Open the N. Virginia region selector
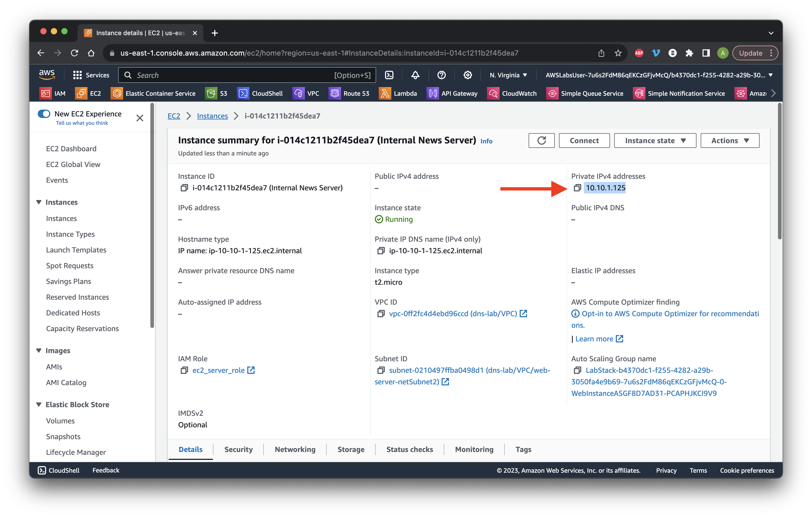Image resolution: width=812 pixels, height=517 pixels. pos(508,75)
